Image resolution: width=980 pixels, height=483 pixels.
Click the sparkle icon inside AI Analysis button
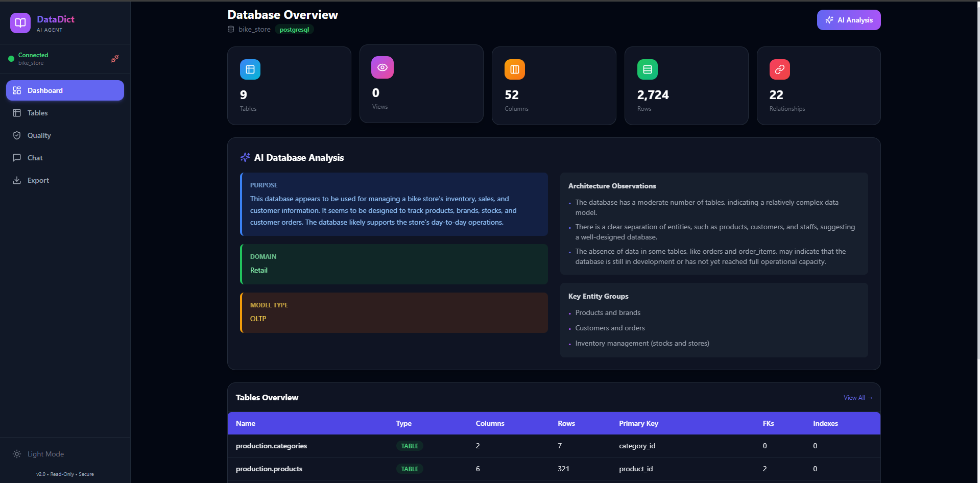829,20
